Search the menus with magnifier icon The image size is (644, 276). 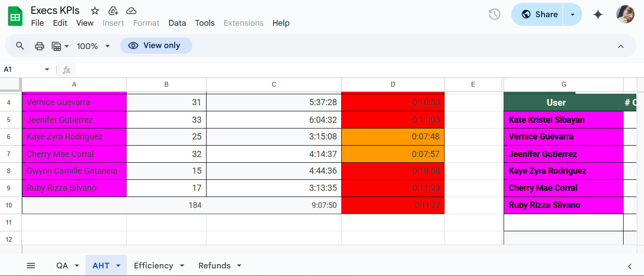[x=20, y=46]
